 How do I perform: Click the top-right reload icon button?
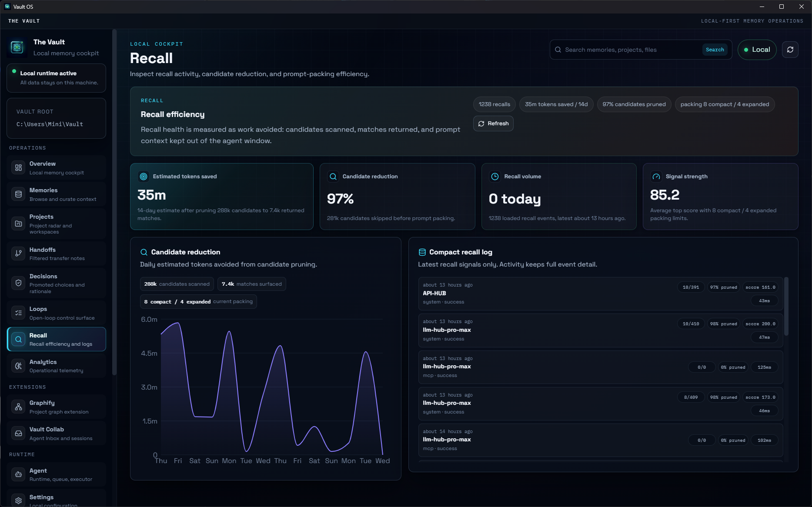click(x=790, y=50)
